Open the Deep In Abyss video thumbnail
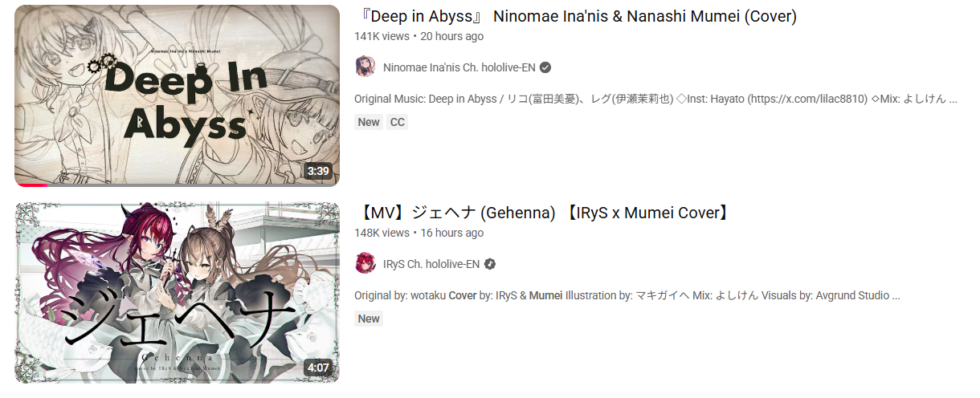Screen dimensions: 980x398 click(x=177, y=95)
